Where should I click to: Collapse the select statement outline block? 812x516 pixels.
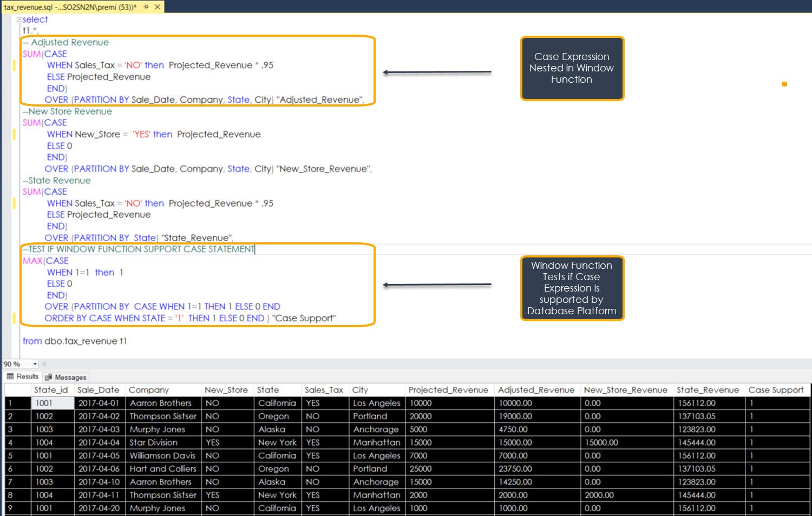[x=19, y=19]
